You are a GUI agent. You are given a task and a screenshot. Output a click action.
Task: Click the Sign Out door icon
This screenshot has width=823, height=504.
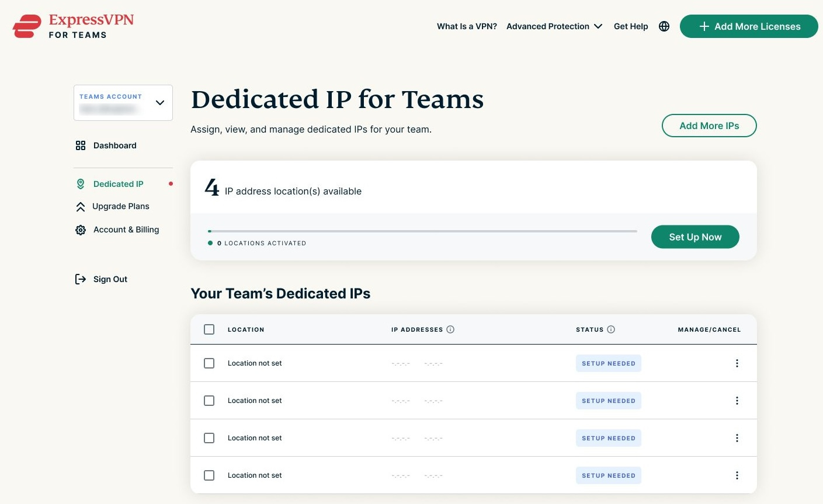pos(81,279)
